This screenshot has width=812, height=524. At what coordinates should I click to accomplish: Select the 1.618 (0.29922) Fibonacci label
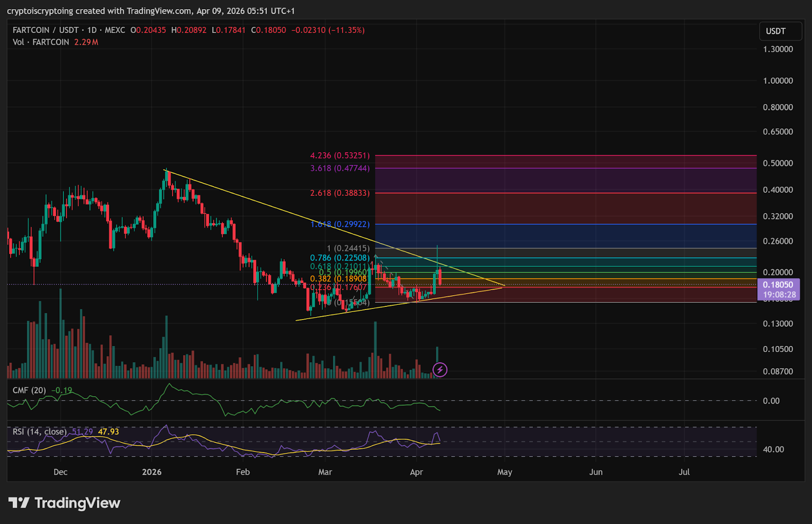point(340,224)
